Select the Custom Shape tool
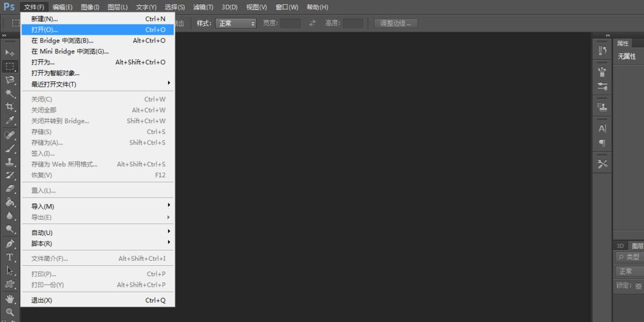 click(10, 285)
